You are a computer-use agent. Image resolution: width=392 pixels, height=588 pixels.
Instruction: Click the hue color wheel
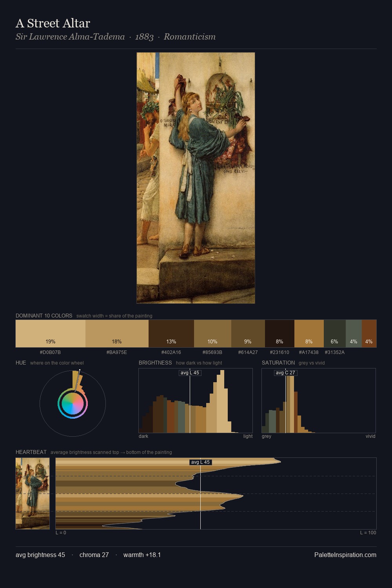point(73,403)
